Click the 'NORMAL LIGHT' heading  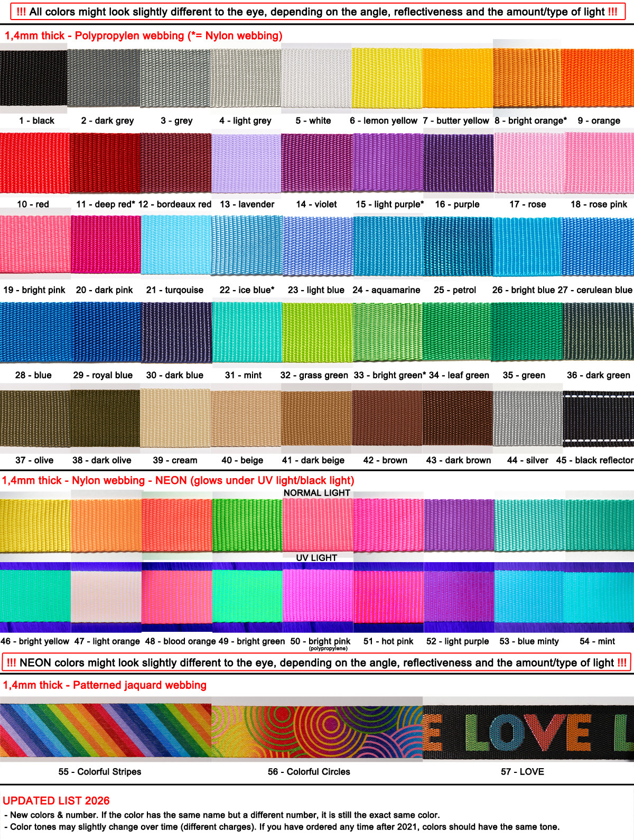(x=317, y=493)
